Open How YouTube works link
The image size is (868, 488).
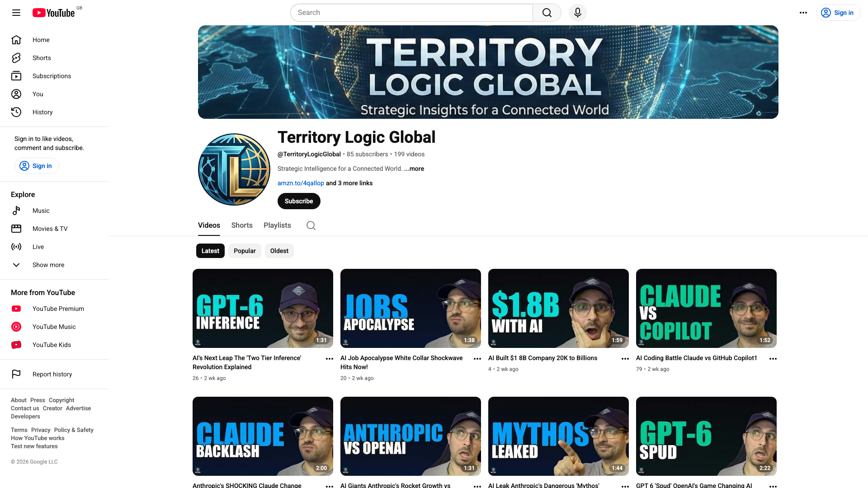[38, 438]
